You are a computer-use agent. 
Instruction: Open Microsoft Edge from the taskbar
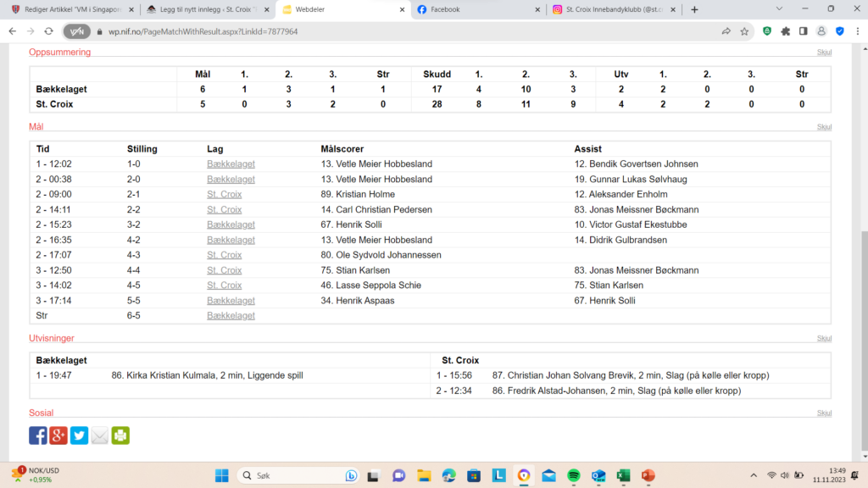pyautogui.click(x=449, y=475)
